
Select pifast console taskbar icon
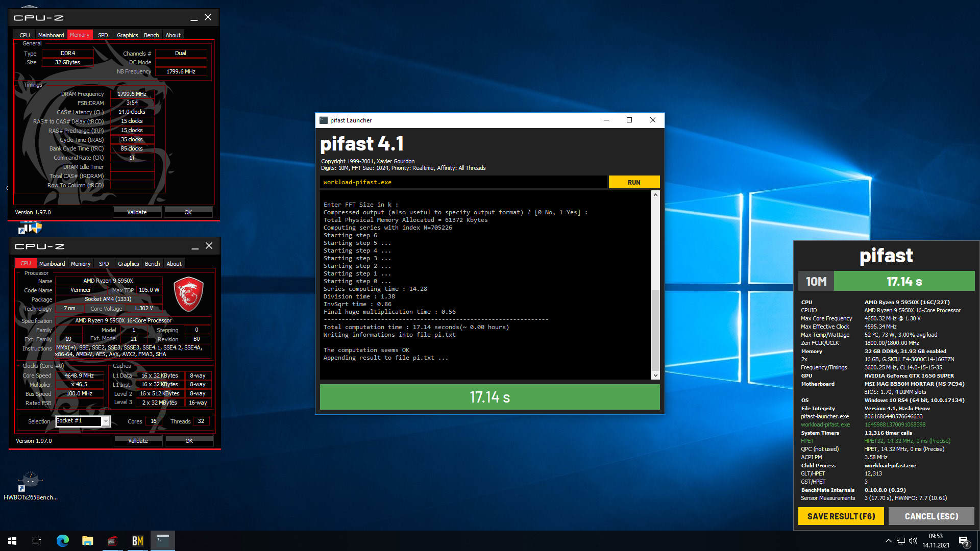163,541
